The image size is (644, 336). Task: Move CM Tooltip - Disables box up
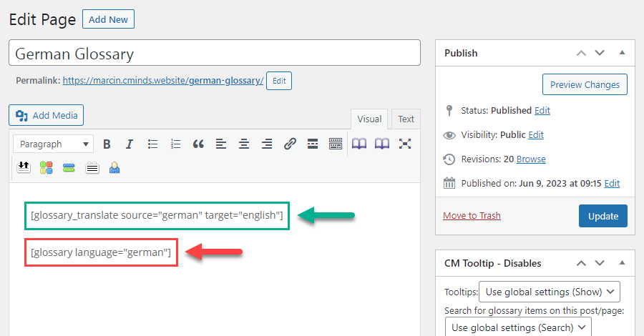point(581,263)
